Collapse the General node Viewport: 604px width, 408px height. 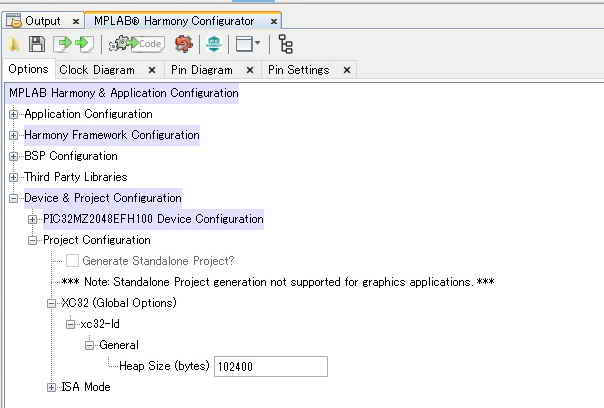(89, 345)
